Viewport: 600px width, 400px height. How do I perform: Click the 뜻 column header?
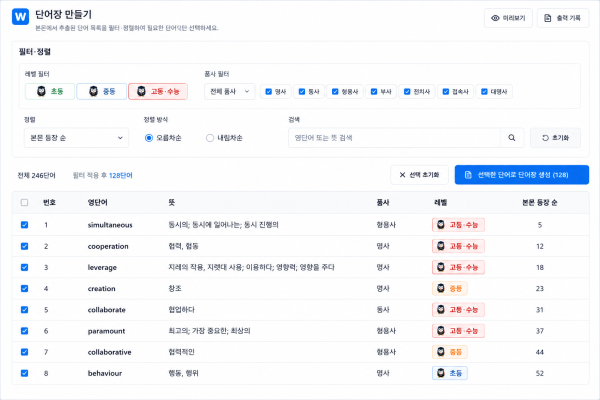[171, 202]
